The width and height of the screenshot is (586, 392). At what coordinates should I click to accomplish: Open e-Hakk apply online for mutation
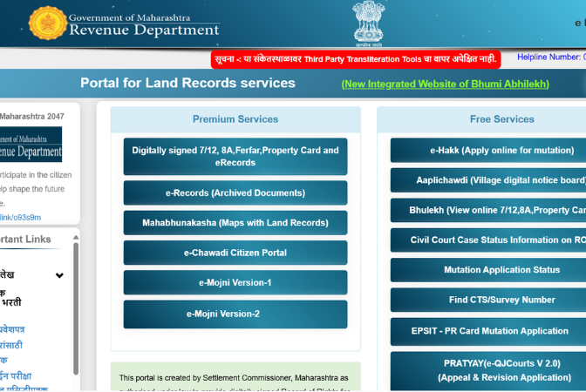(x=488, y=151)
